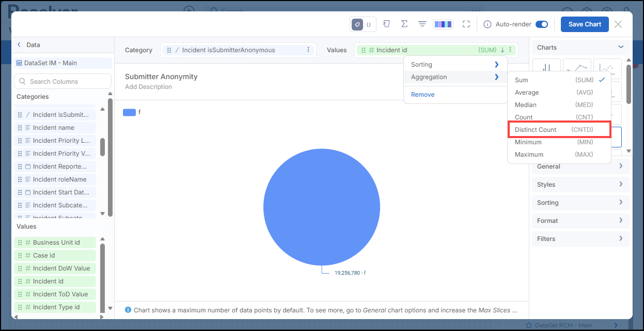Viewport: 644px width, 331px height.
Task: Enter fullscreen with the expand icon
Action: 466,24
